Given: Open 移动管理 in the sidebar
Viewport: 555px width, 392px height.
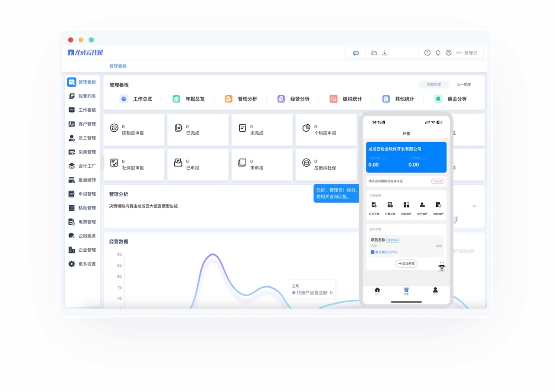Looking at the screenshot, I should [82, 208].
